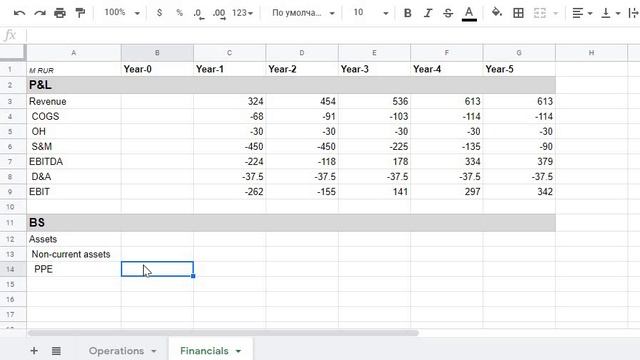Click the Year-0 header cell
Viewport: 640px width, 360px height.
[157, 69]
